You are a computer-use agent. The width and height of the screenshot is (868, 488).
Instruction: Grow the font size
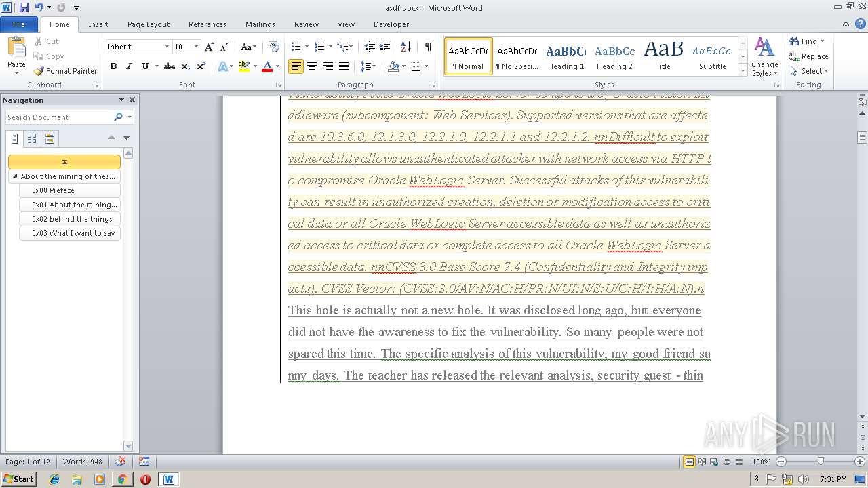click(x=210, y=47)
